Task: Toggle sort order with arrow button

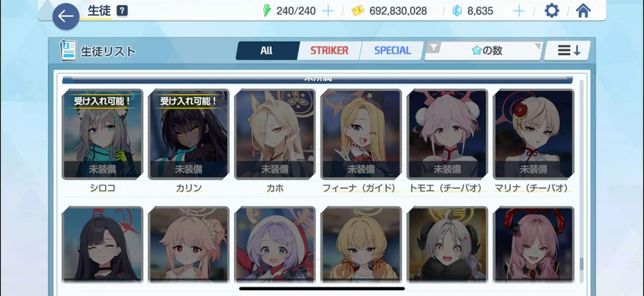Action: (x=568, y=51)
